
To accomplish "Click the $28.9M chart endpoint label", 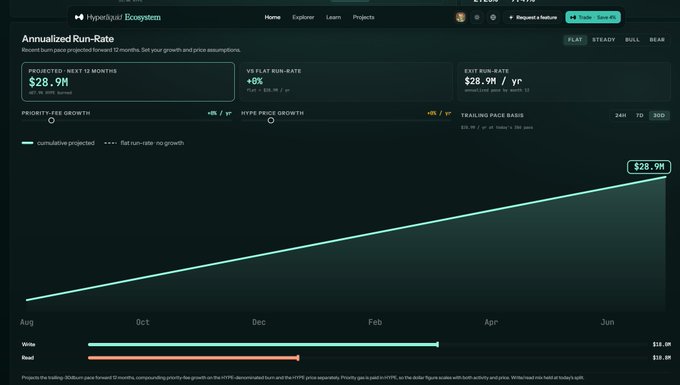I will 649,167.
